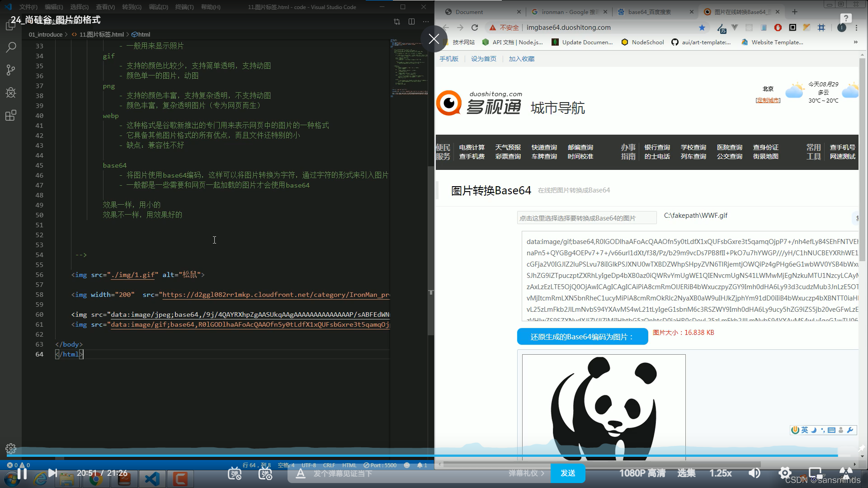
Task: Click 天气预报 in the navigation bar
Action: tap(508, 147)
